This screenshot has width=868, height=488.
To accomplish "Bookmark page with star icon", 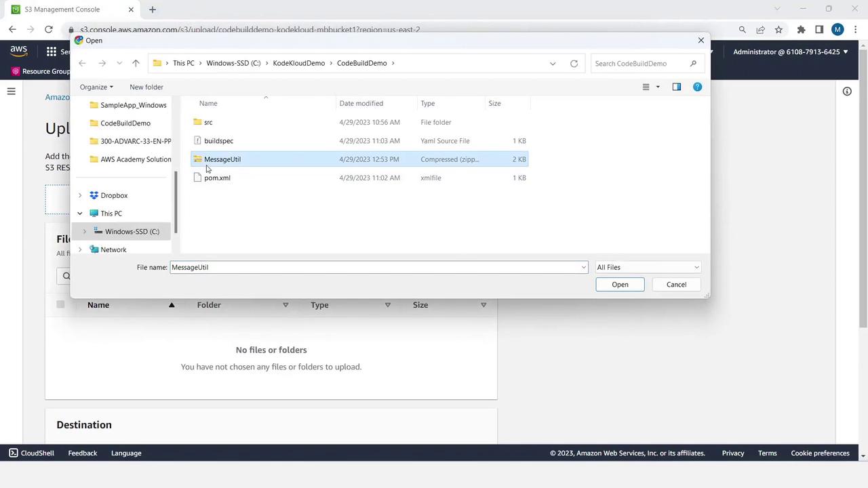I will (x=778, y=29).
